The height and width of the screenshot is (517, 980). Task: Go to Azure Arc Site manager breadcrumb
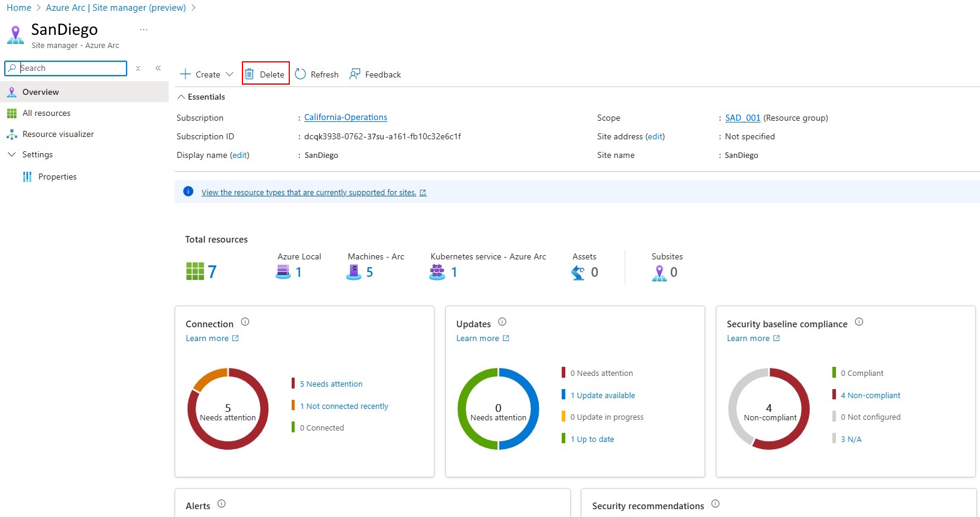coord(116,8)
